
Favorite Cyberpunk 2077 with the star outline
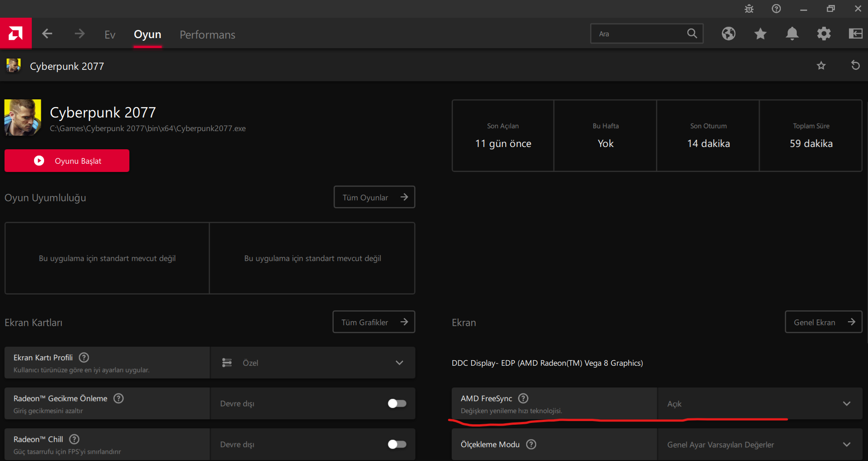point(821,66)
